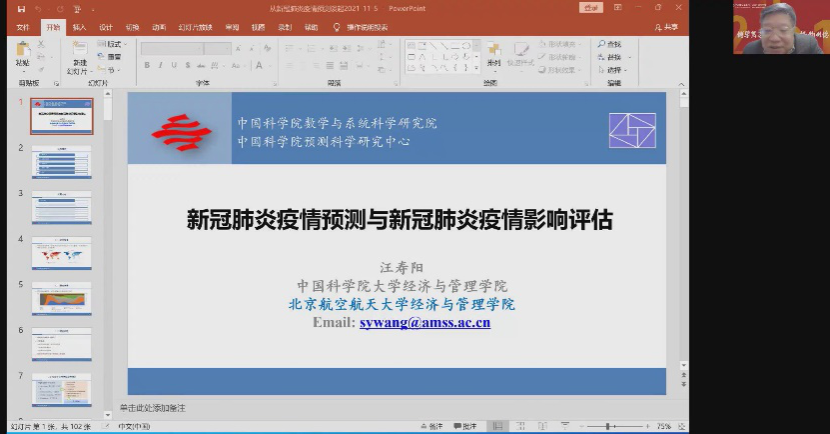
Task: Click the Find (查找) magnifier icon
Action: 607,44
